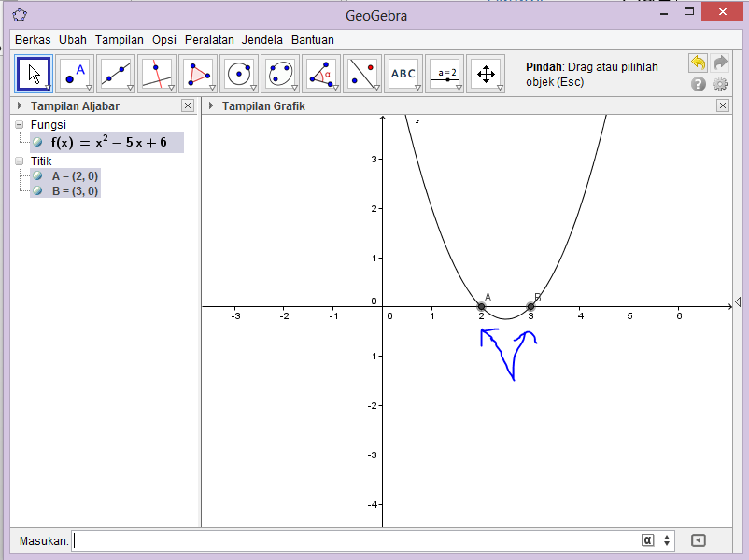Select the Reflect about Line tool

pyautogui.click(x=362, y=74)
